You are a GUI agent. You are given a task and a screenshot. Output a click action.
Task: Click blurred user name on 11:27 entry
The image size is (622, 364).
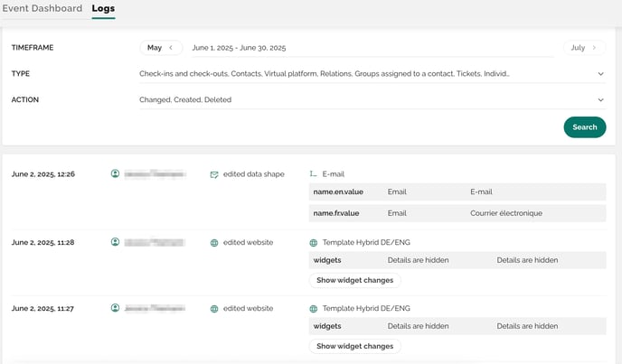[155, 308]
